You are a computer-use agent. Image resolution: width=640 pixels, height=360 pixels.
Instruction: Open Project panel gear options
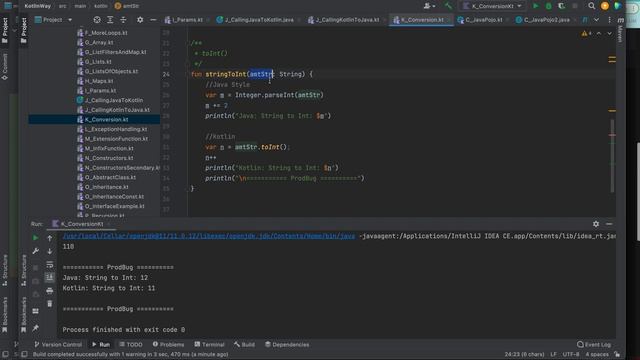tap(140, 20)
